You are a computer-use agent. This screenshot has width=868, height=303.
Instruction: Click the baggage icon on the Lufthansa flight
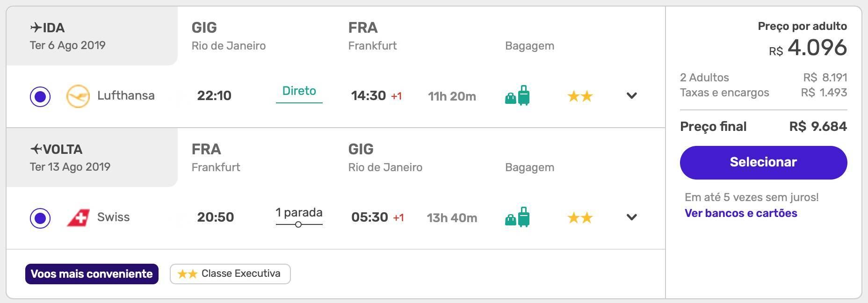pyautogui.click(x=517, y=96)
